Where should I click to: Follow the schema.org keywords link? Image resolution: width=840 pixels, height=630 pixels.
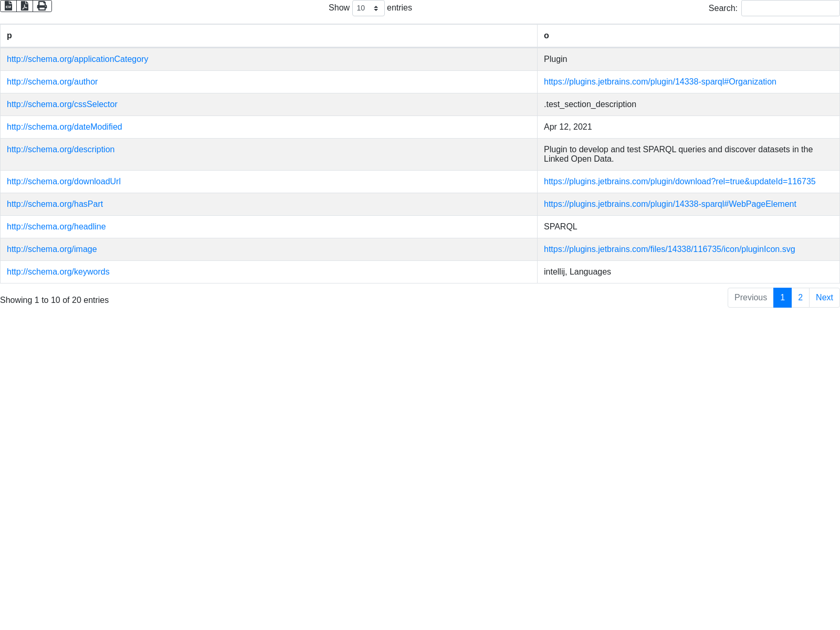[58, 272]
